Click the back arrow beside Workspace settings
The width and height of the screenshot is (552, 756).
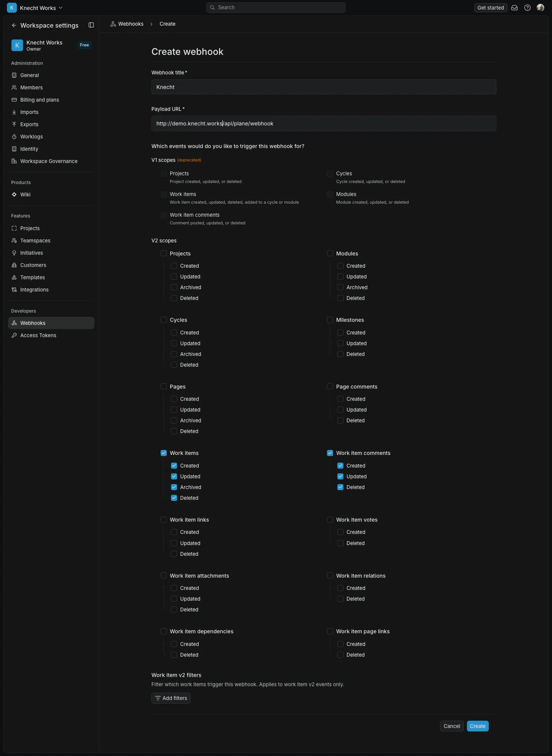click(x=14, y=25)
